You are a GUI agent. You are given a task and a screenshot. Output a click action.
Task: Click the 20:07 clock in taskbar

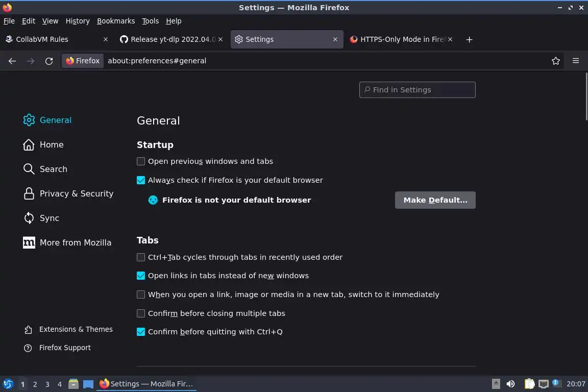pos(576,384)
